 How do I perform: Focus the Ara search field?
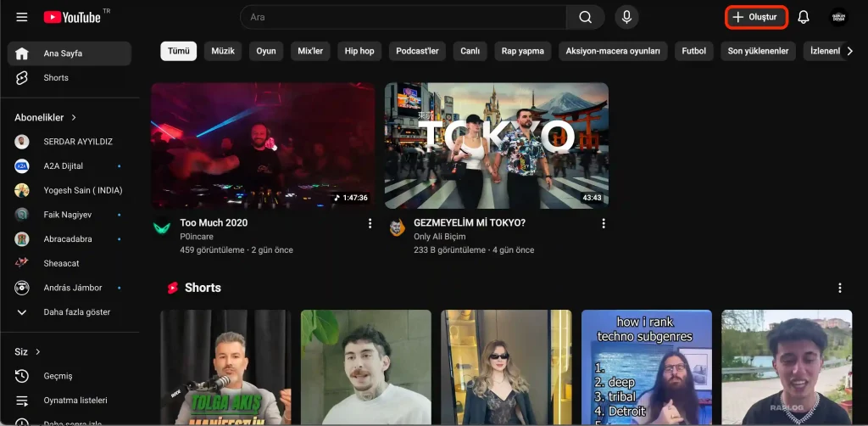pyautogui.click(x=403, y=17)
